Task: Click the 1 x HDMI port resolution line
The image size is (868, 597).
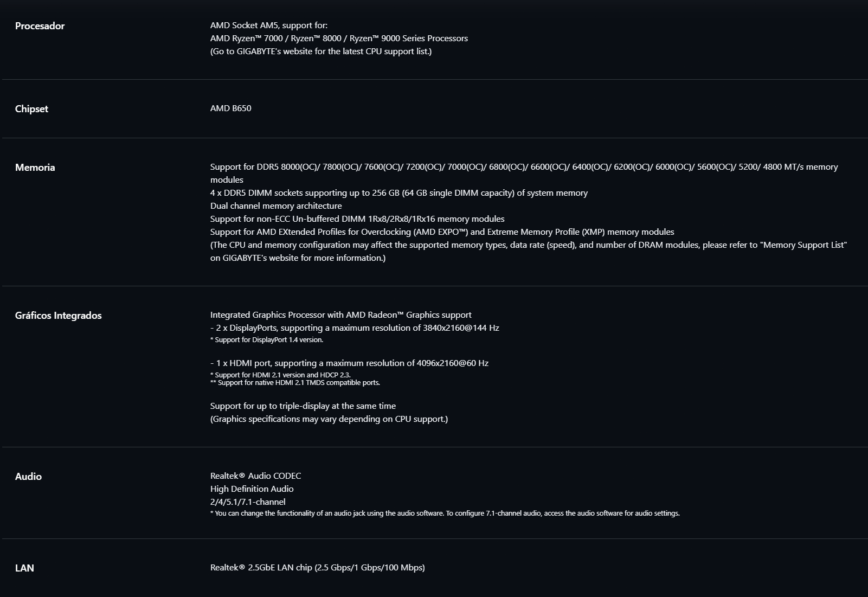Action: [349, 363]
